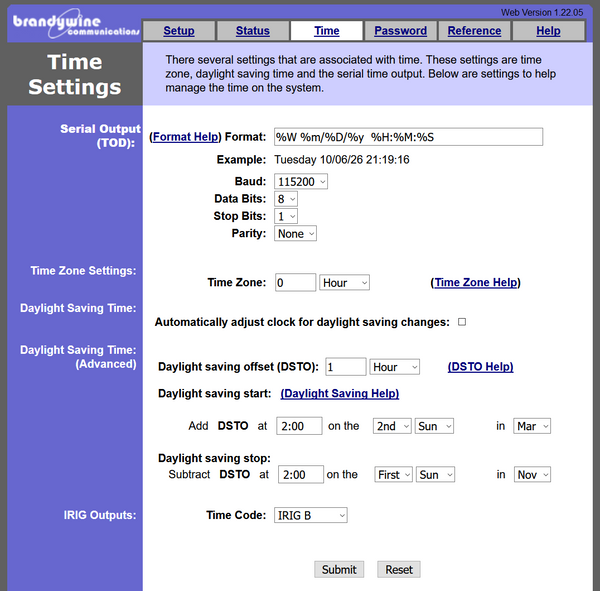Open the Help tab
The width and height of the screenshot is (600, 591).
point(548,31)
